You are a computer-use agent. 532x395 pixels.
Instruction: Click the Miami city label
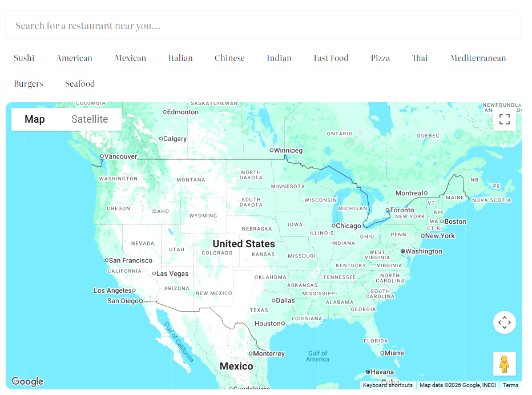pyautogui.click(x=394, y=353)
